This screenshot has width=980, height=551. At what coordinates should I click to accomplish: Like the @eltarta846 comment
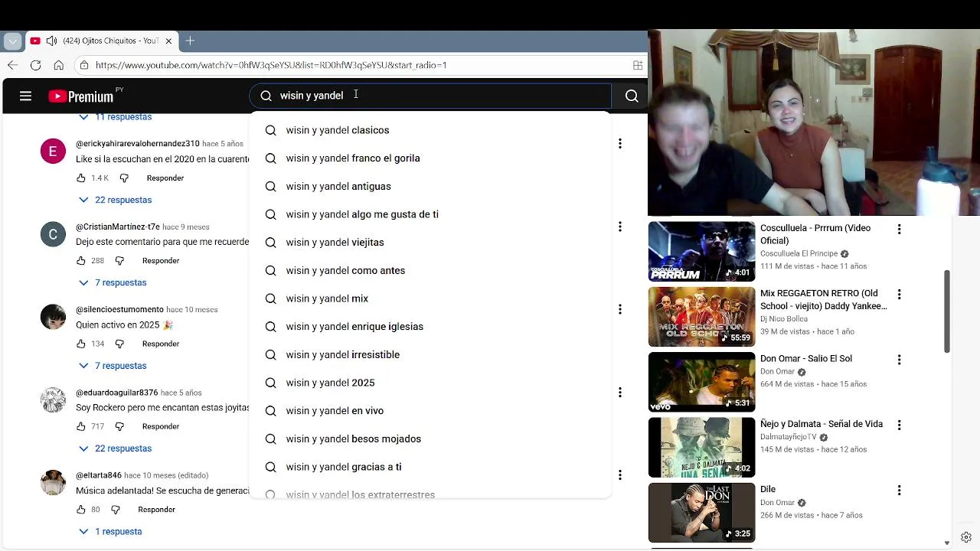81,509
